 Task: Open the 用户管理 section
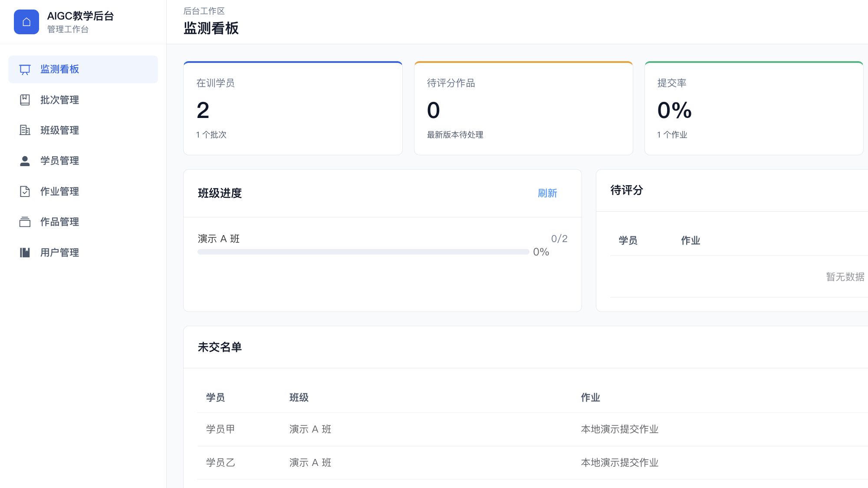(83, 252)
